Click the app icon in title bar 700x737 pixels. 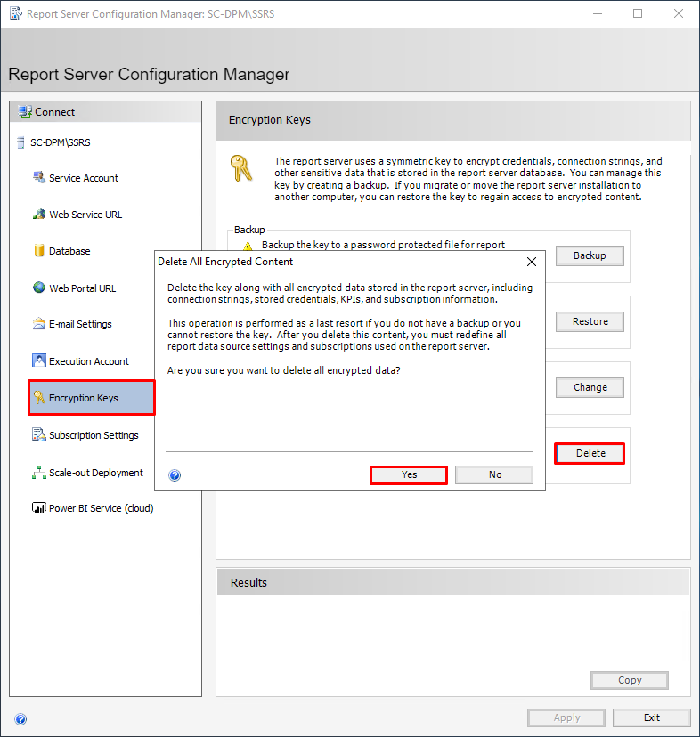coord(15,13)
